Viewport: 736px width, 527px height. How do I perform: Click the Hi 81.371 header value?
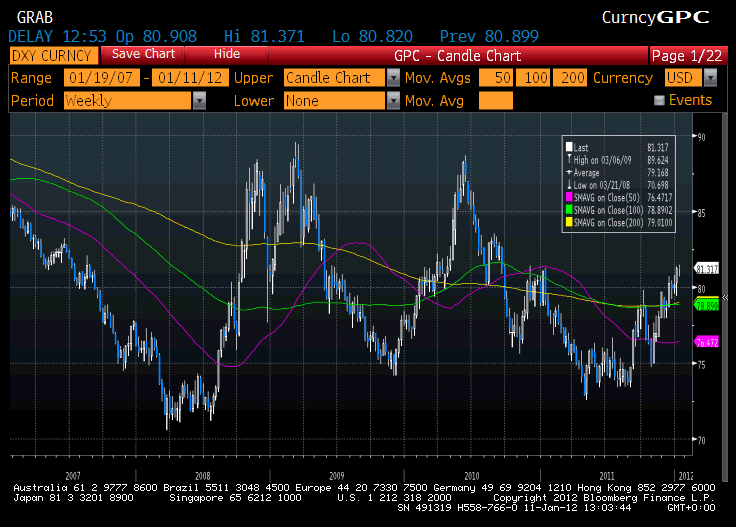click(264, 36)
